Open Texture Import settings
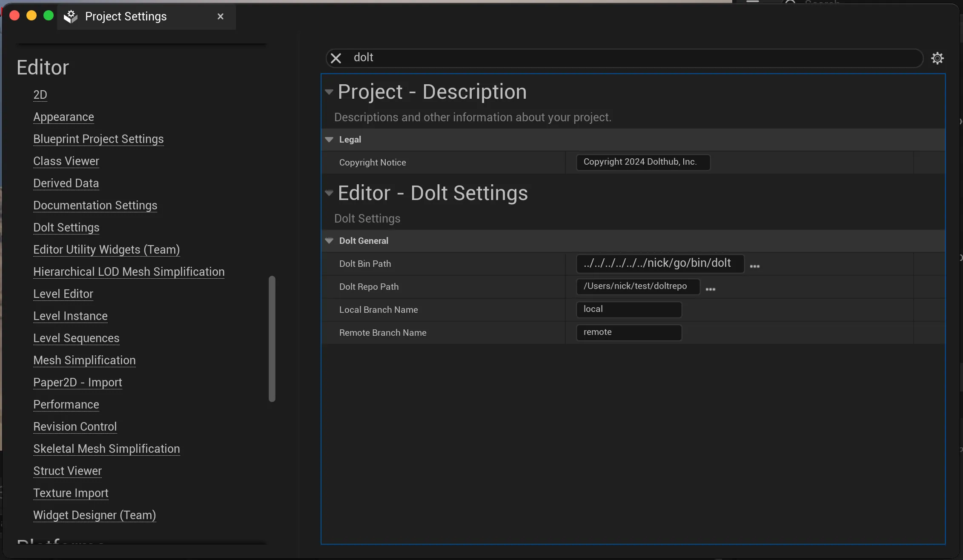 (71, 493)
